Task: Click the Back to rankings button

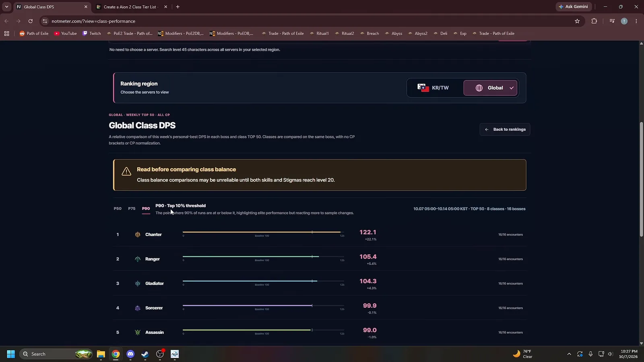Action: [505, 130]
